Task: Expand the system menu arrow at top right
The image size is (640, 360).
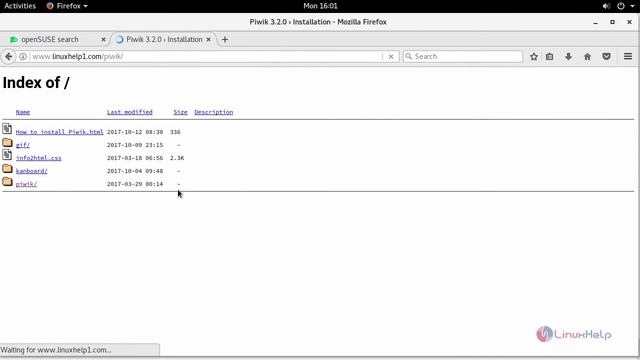Action: 633,6
